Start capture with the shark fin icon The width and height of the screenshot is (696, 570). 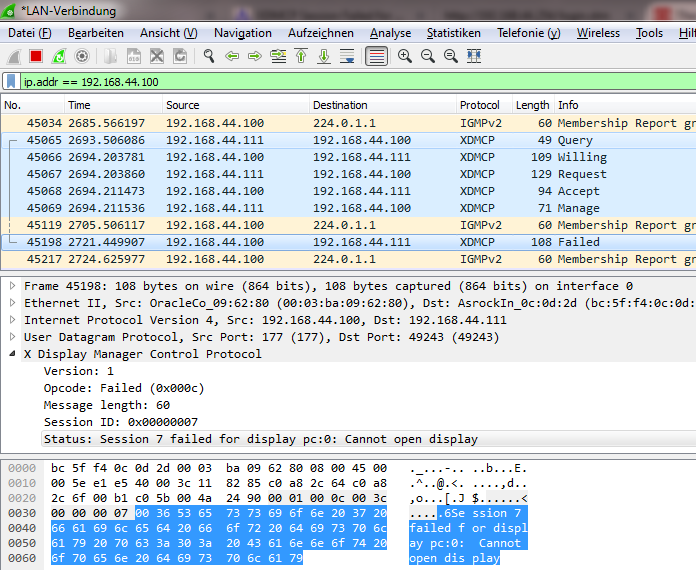point(13,56)
